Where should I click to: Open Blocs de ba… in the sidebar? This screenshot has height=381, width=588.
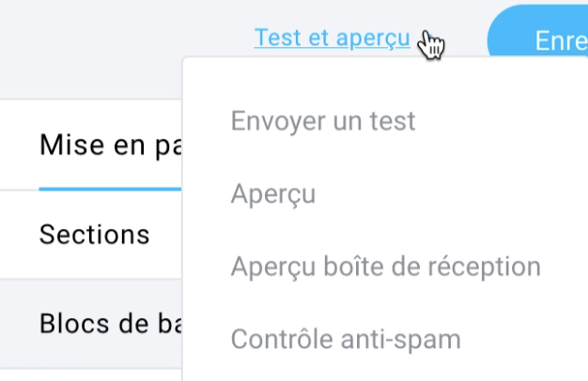pos(110,324)
